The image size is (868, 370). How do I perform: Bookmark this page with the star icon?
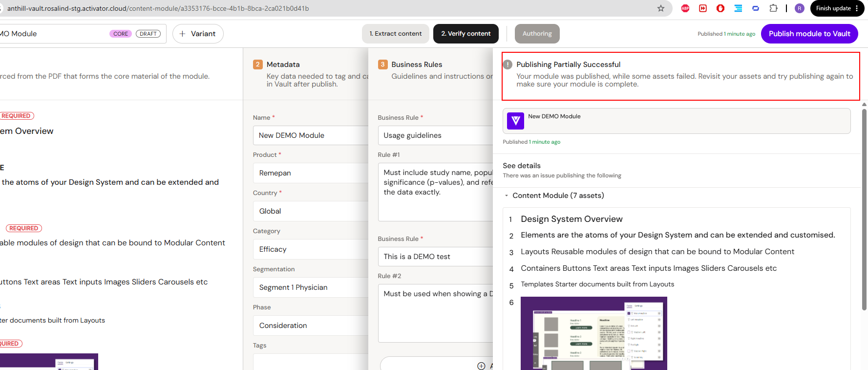(x=660, y=8)
